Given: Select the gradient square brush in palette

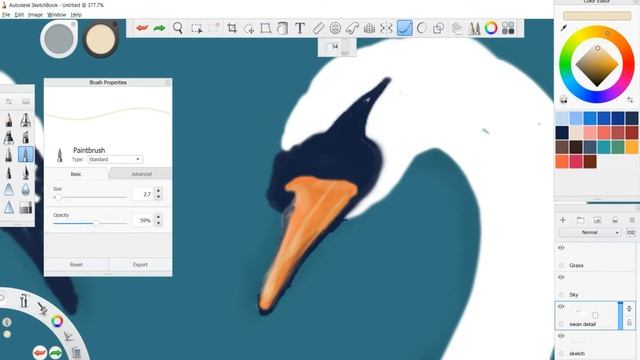Looking at the screenshot, I should tap(26, 208).
